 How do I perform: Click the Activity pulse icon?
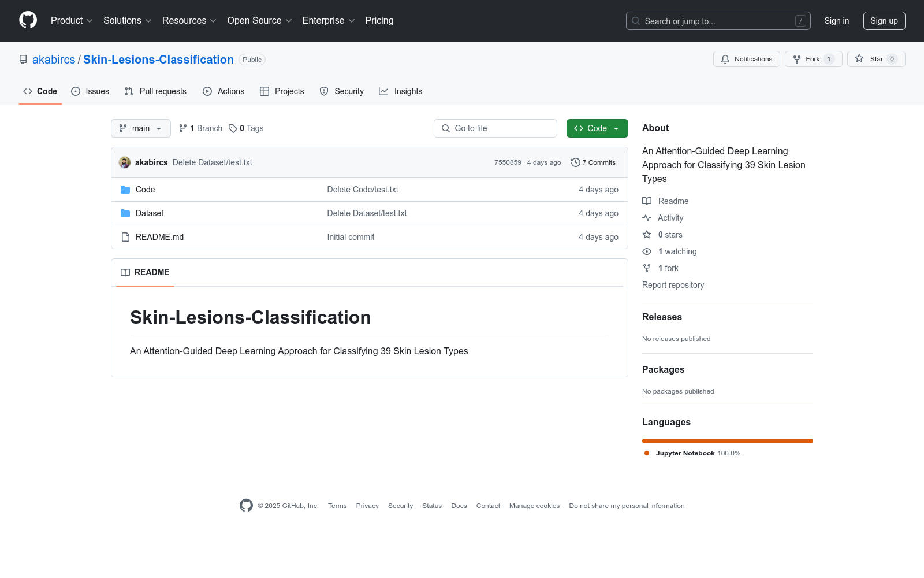(x=647, y=218)
